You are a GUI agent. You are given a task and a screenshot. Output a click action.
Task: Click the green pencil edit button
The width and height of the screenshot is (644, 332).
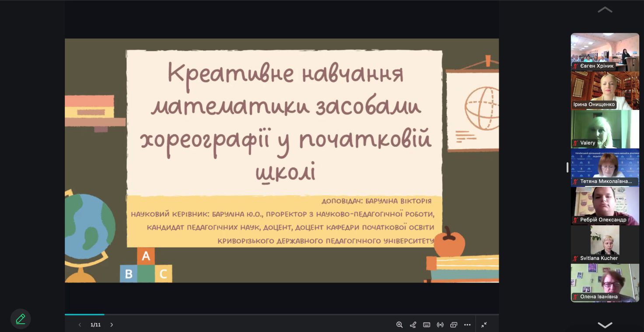21,319
